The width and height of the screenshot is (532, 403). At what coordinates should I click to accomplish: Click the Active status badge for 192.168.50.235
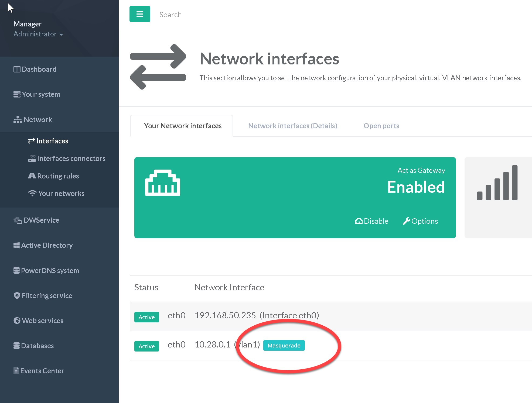point(146,317)
